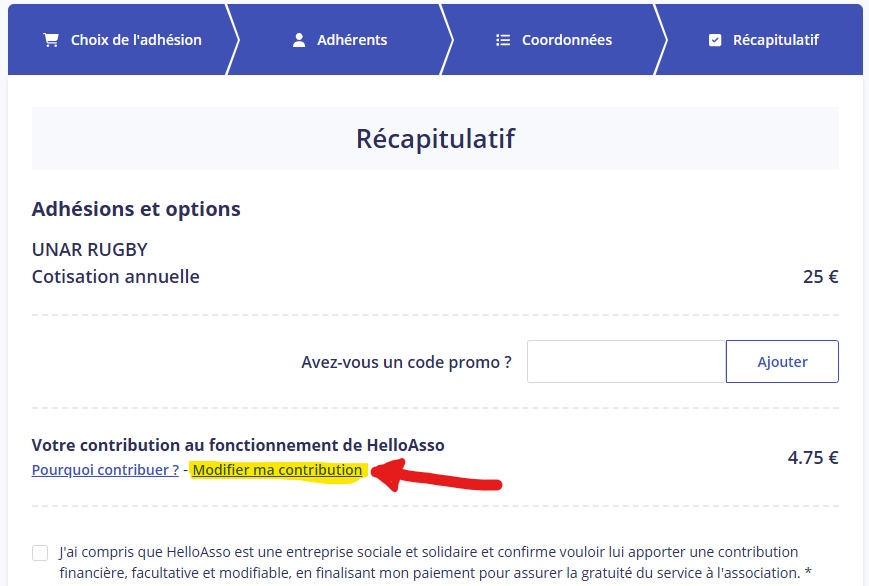Viewport: 869px width, 586px height.
Task: Click the list icon beside Coordonnées
Action: (x=503, y=40)
